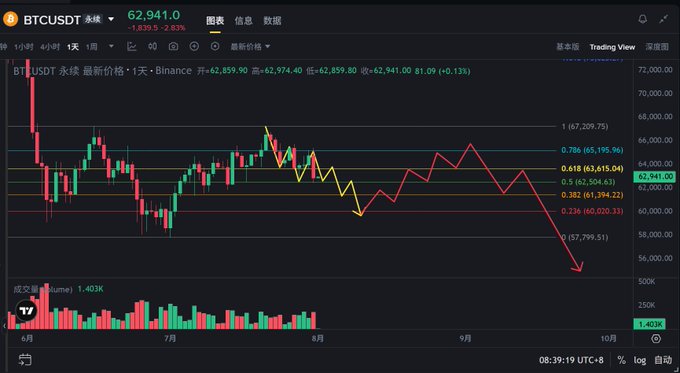Click the 永续 perpetual badge
Viewport: 680px width, 373px height.
[92, 20]
